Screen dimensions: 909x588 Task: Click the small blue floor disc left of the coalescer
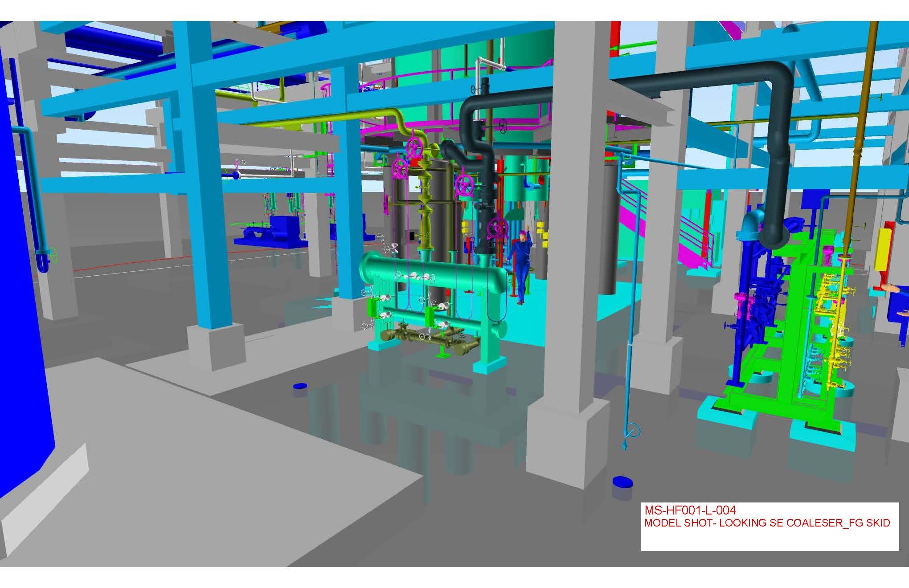click(300, 386)
